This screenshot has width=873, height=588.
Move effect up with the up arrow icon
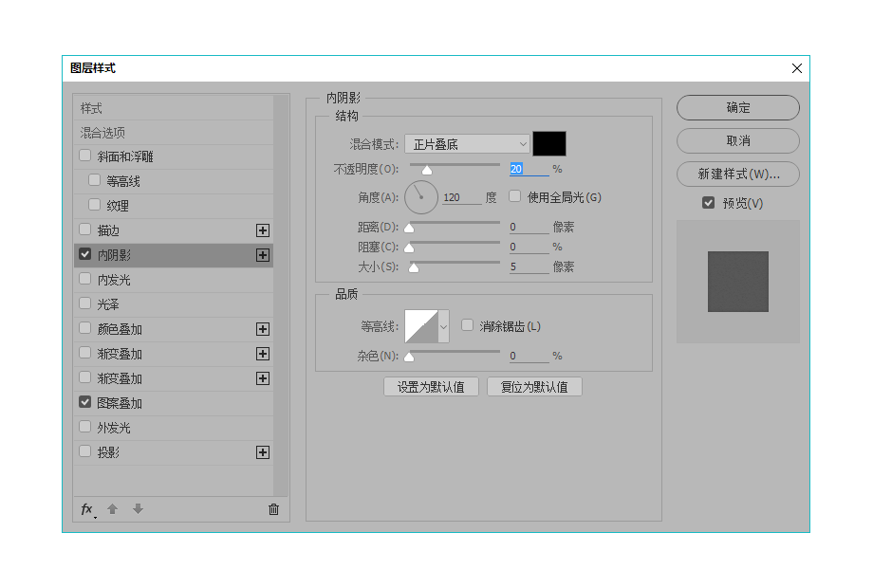tap(113, 508)
